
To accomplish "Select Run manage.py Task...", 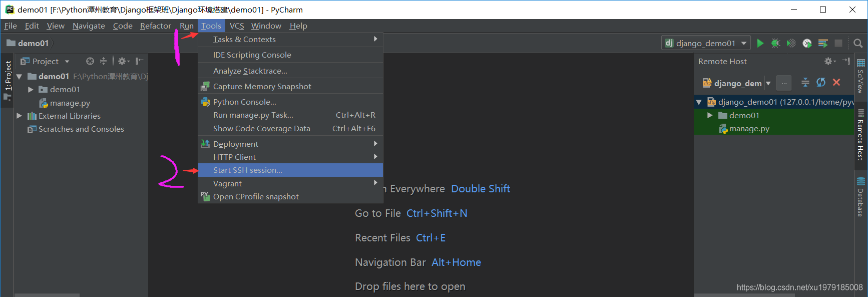I will point(291,115).
